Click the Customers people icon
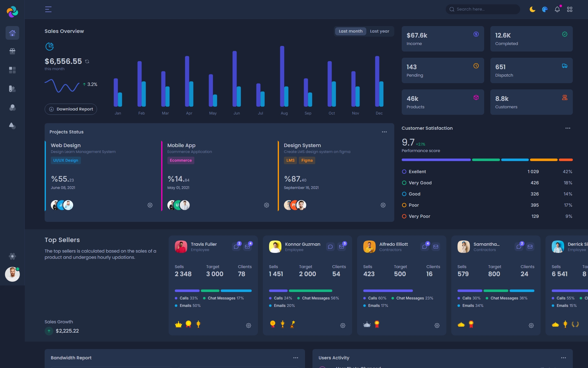 point(565,97)
